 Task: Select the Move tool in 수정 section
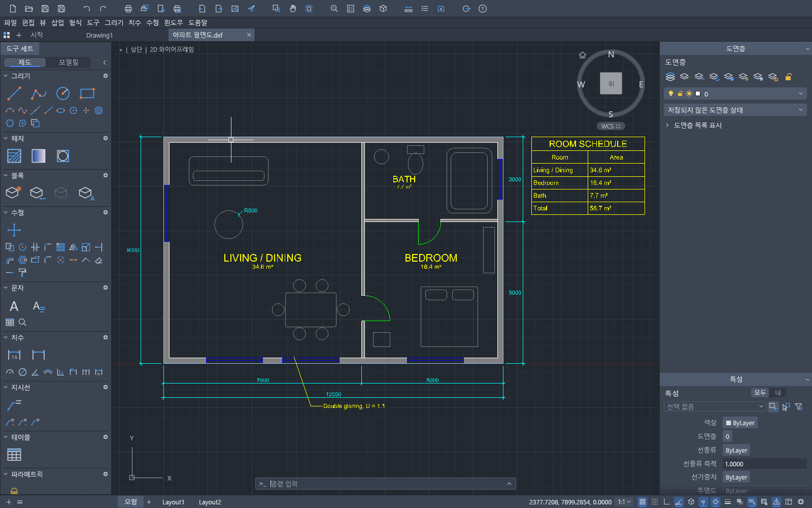(x=14, y=230)
